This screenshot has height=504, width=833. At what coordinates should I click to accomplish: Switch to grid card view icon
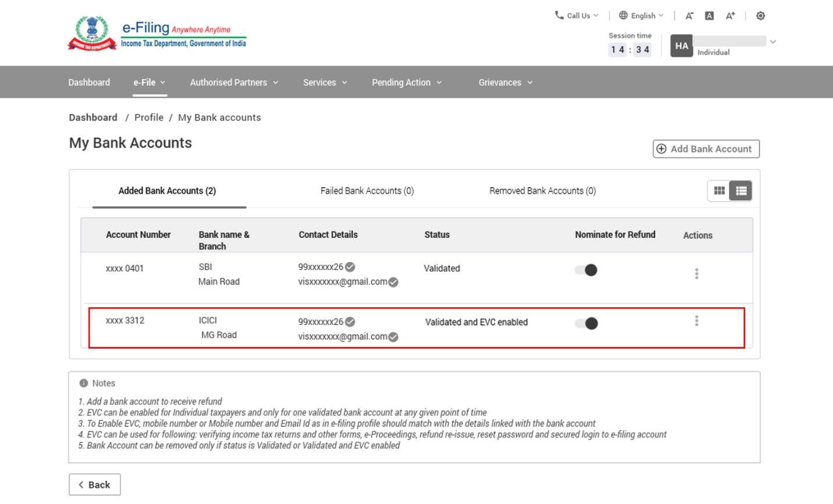pos(719,191)
